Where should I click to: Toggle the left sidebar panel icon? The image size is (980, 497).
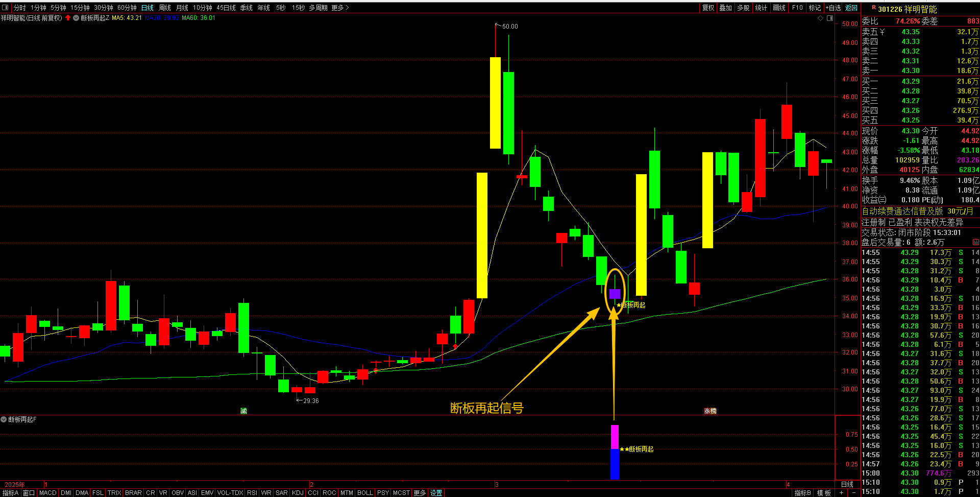6,8
